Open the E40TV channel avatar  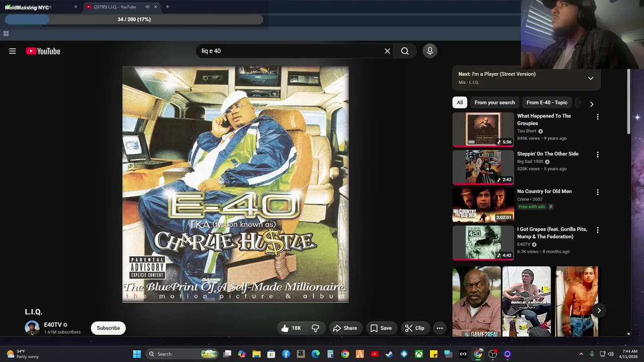[x=32, y=328]
